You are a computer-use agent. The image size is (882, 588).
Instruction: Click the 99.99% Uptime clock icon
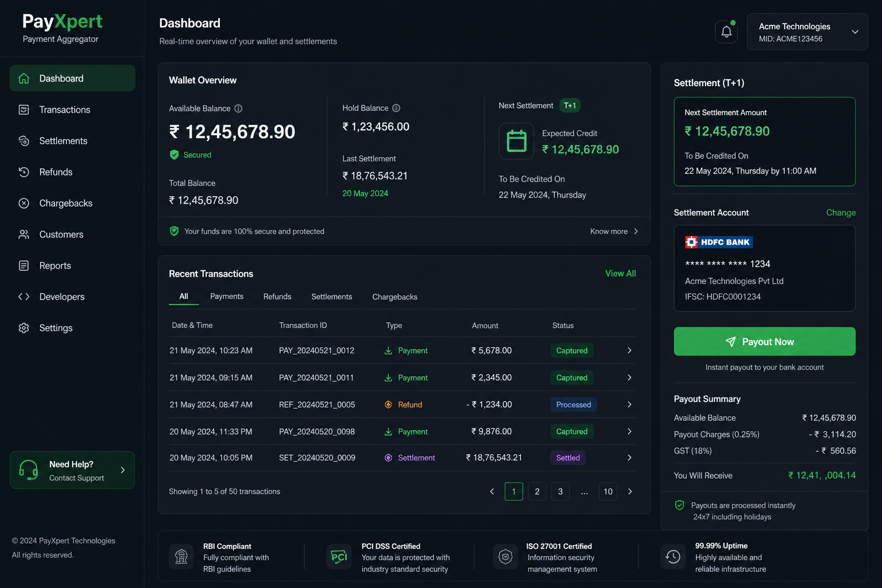coord(673,556)
